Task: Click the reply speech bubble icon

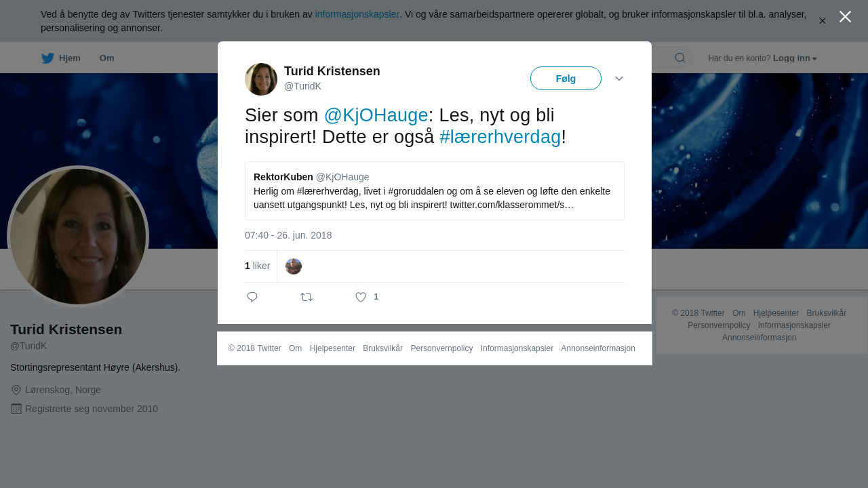Action: tap(252, 297)
